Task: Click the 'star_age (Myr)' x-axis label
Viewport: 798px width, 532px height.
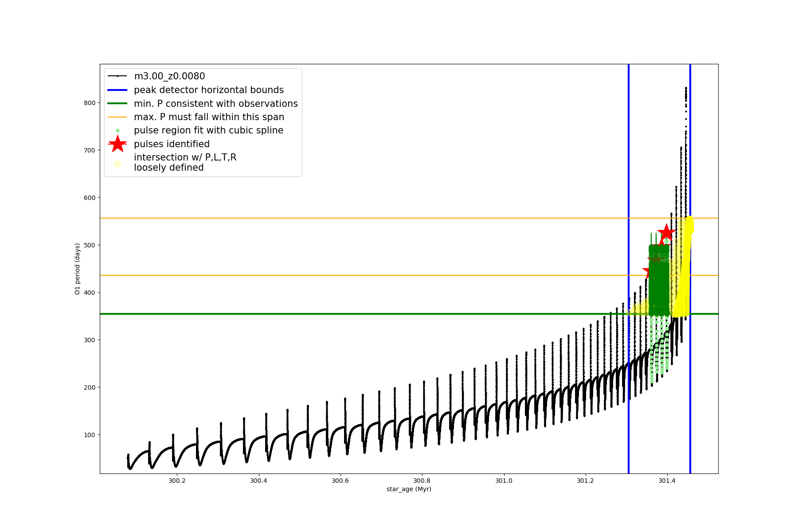Action: (x=409, y=489)
